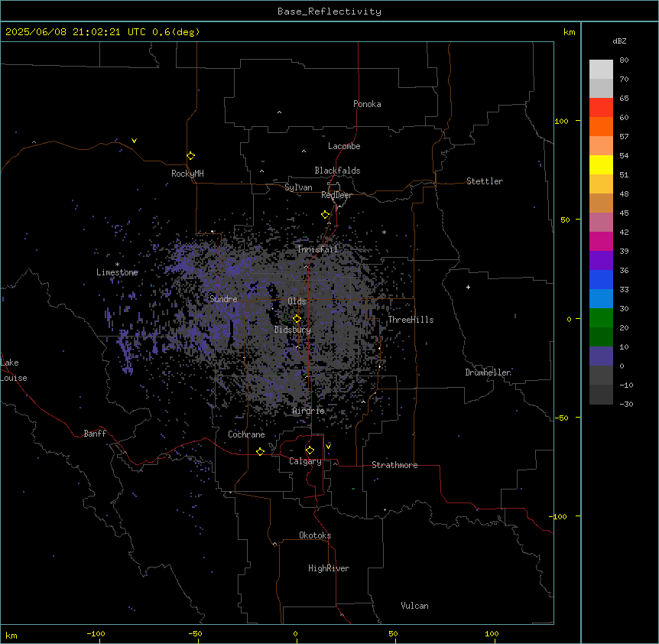Screen dimensions: 659x644
Task: Pick the bright green 20-30 dBZ legend band
Action: (x=601, y=318)
